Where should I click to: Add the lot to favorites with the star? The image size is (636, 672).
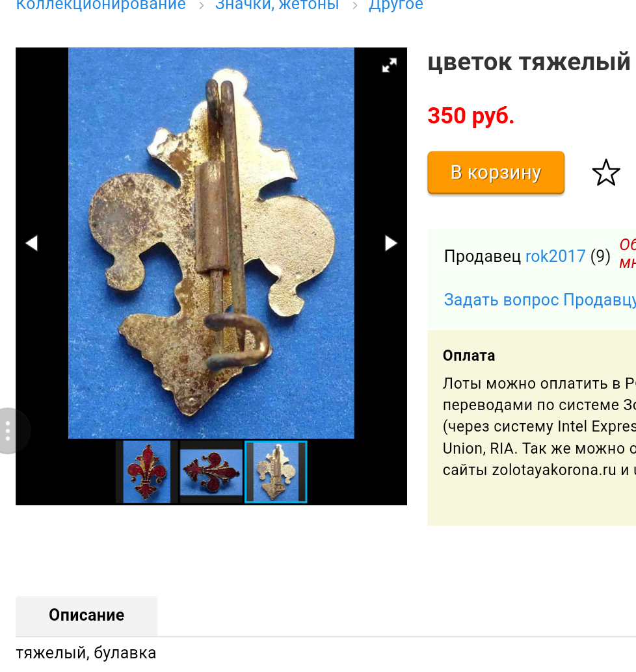606,172
